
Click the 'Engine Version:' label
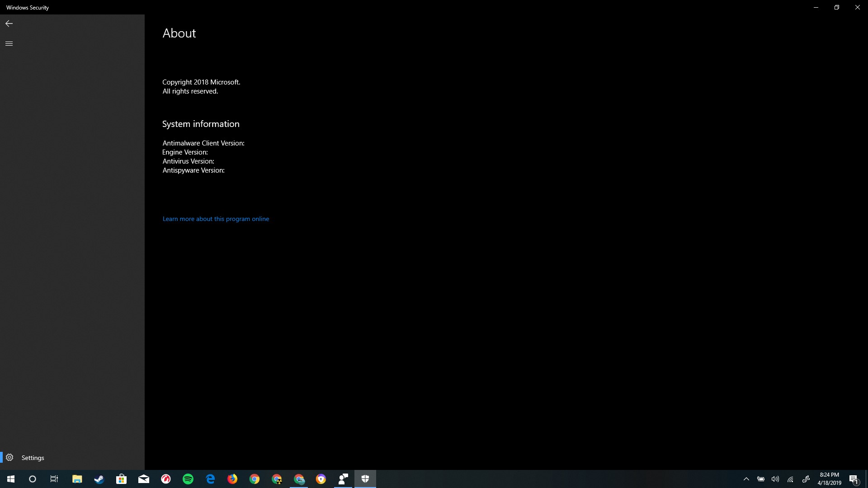coord(185,152)
